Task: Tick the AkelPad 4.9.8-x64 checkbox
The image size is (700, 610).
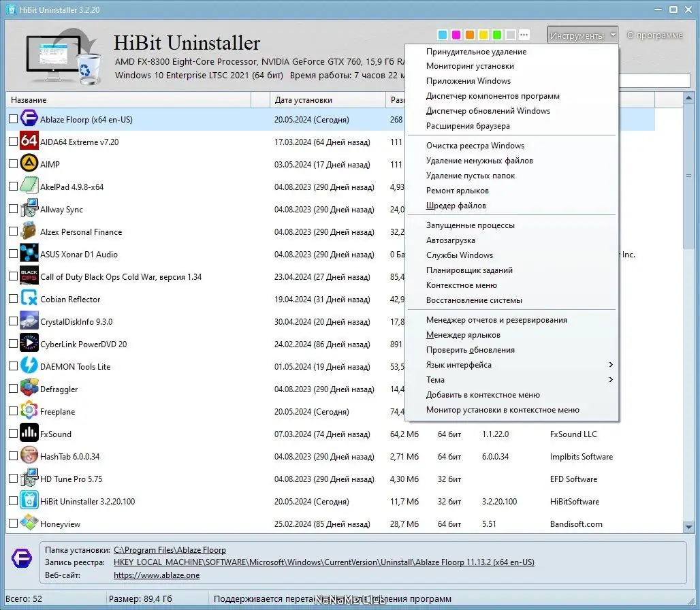Action: click(x=14, y=186)
